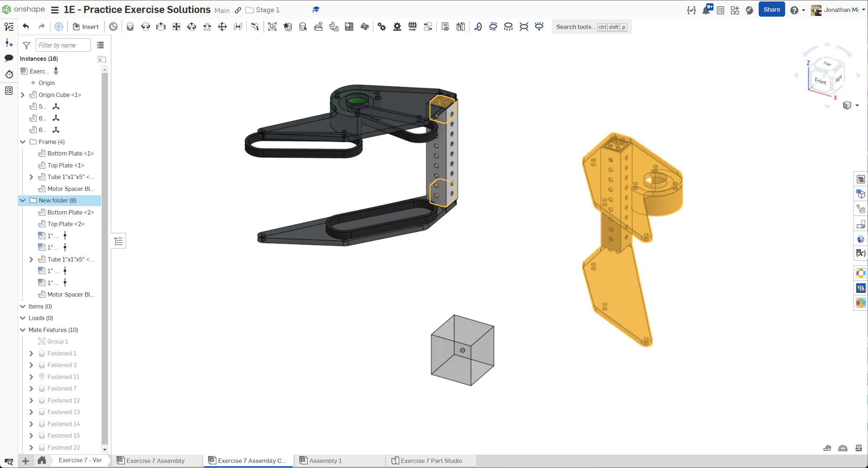Click the instance list scrollbar down arrow
The width and height of the screenshot is (868, 468).
pyautogui.click(x=105, y=450)
